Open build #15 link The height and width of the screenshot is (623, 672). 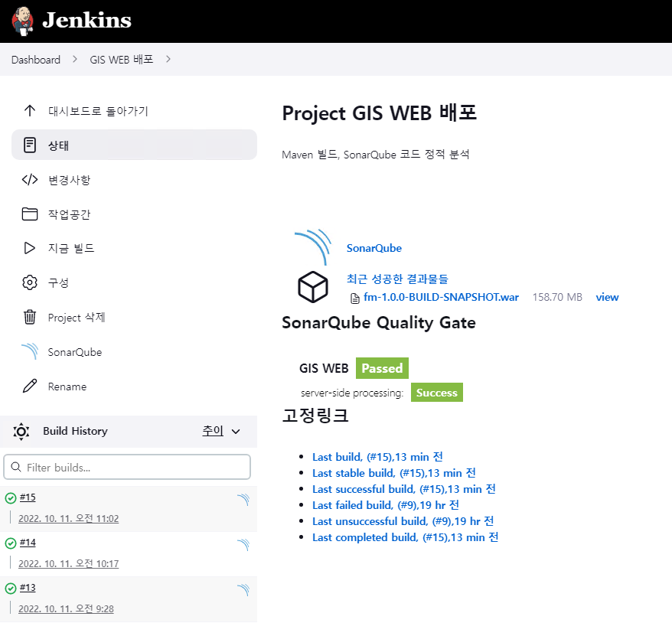coord(28,497)
